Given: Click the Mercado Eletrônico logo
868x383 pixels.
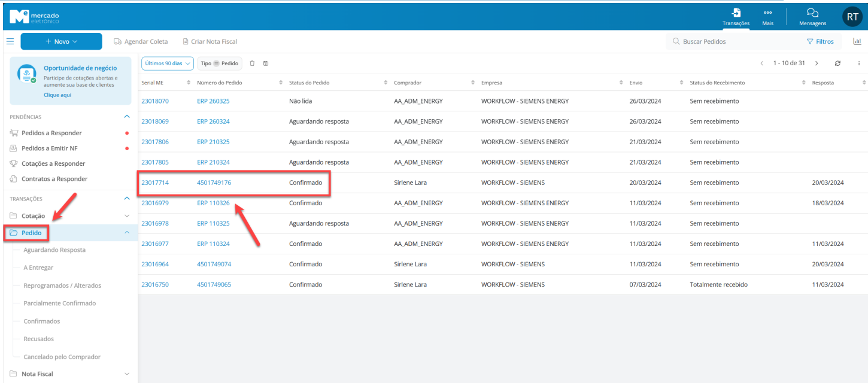Looking at the screenshot, I should (x=34, y=16).
